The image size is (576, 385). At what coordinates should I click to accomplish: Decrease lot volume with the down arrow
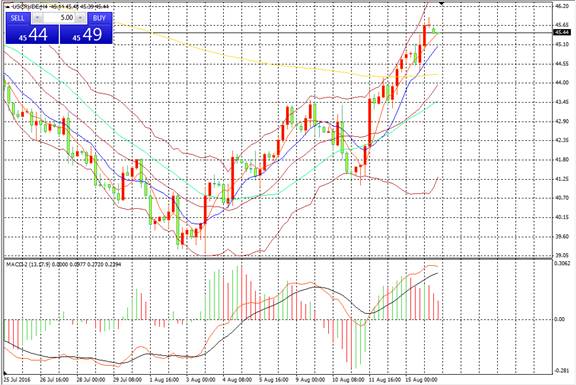click(37, 18)
